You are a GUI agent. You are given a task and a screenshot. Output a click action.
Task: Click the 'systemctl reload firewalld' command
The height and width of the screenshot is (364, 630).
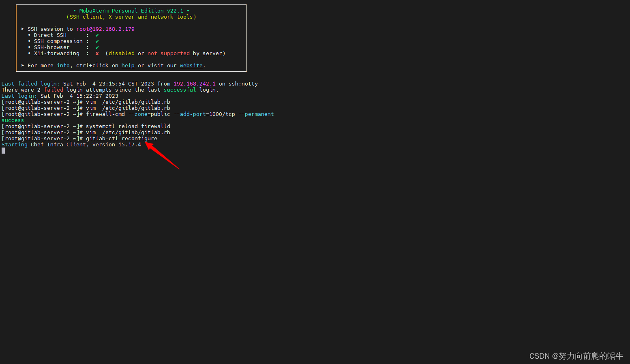point(128,126)
